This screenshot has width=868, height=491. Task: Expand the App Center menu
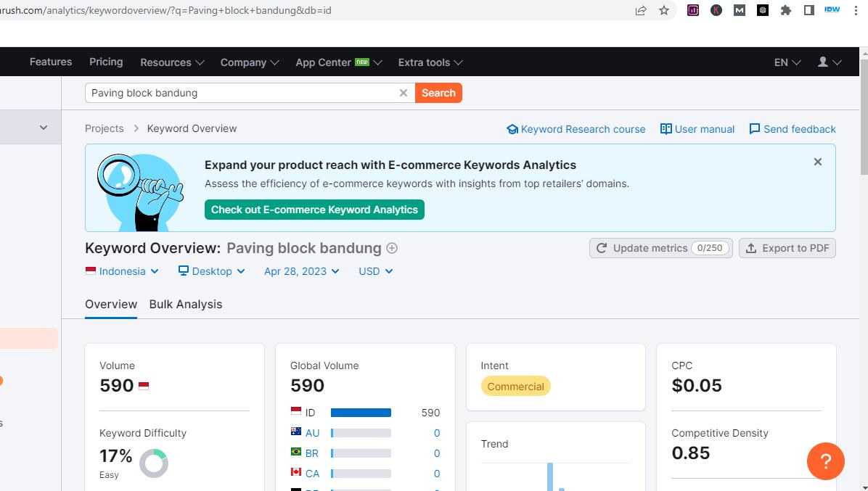339,62
